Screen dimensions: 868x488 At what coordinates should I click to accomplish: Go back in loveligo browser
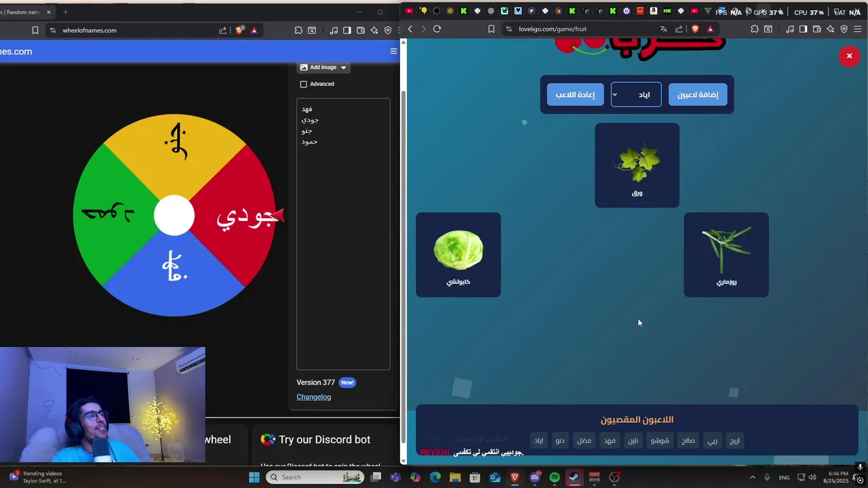[410, 29]
